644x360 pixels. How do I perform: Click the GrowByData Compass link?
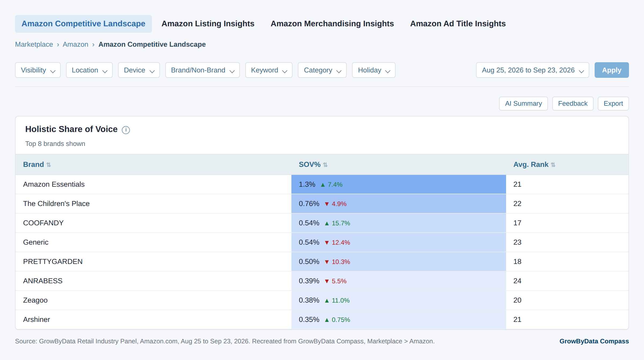point(594,341)
